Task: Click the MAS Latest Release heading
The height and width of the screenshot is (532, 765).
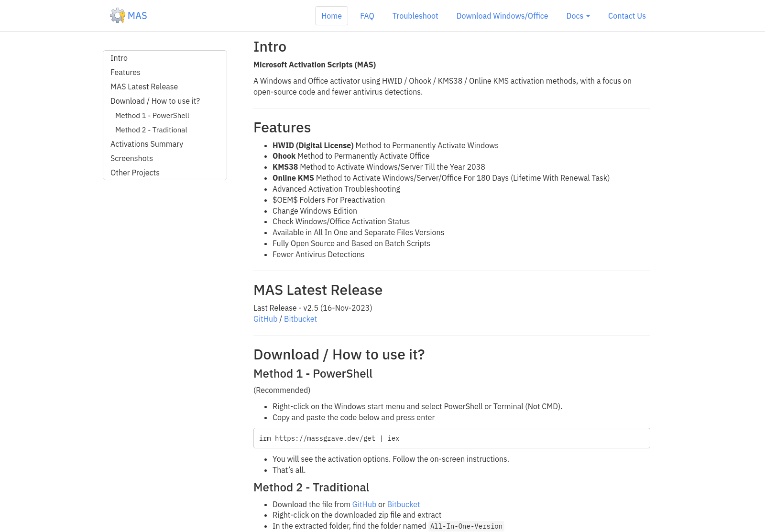Action: coord(318,290)
